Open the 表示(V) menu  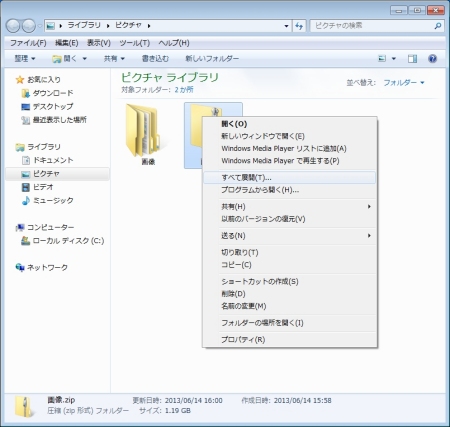[x=99, y=43]
